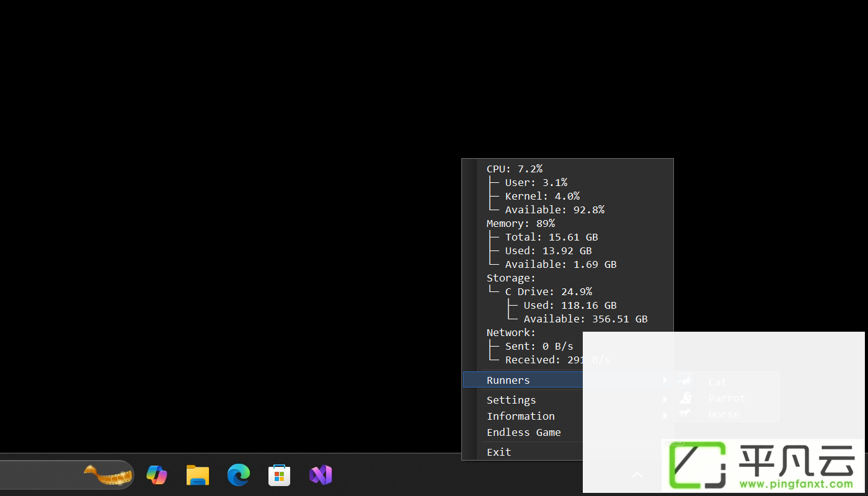This screenshot has width=868, height=496.
Task: Click the 'Memory: 89%' row
Action: click(567, 223)
